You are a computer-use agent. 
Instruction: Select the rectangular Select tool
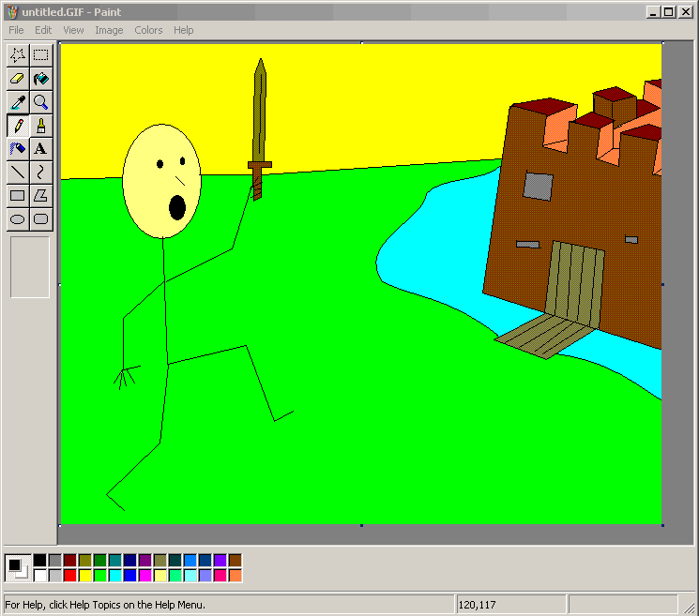click(41, 55)
